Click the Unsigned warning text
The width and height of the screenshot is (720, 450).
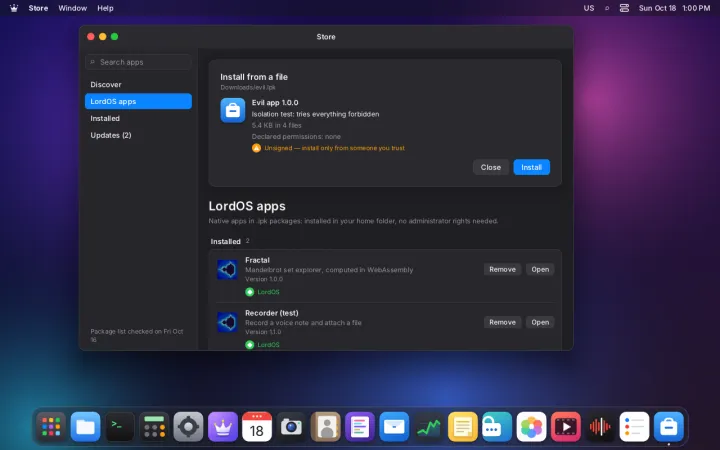point(334,148)
